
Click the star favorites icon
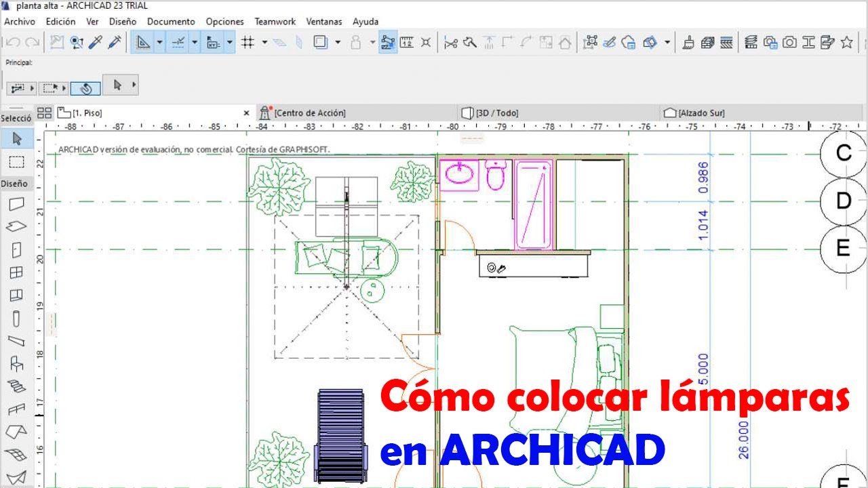846,42
